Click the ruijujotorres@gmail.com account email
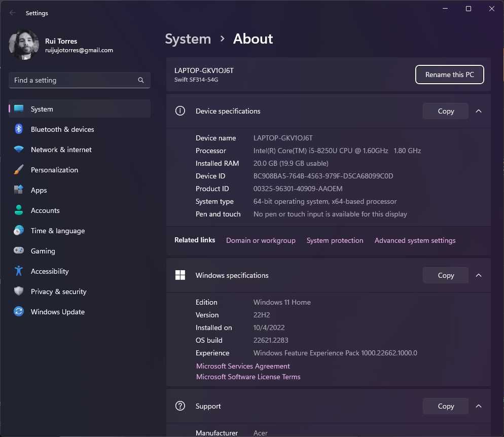This screenshot has height=437, width=504. pos(79,50)
